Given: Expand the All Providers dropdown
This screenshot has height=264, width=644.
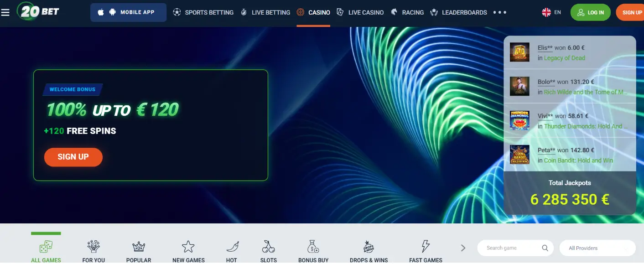Looking at the screenshot, I should coord(597,248).
